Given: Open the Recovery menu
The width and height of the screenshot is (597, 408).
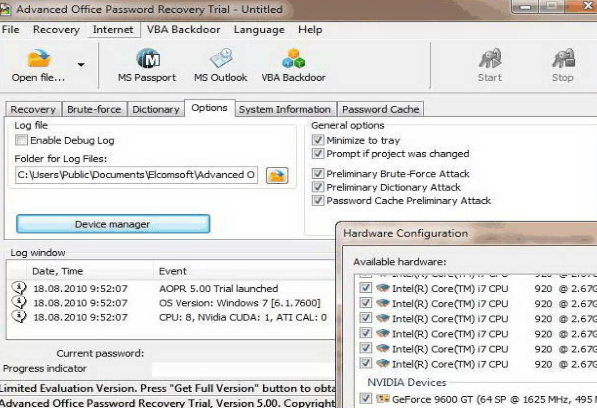Looking at the screenshot, I should (56, 30).
